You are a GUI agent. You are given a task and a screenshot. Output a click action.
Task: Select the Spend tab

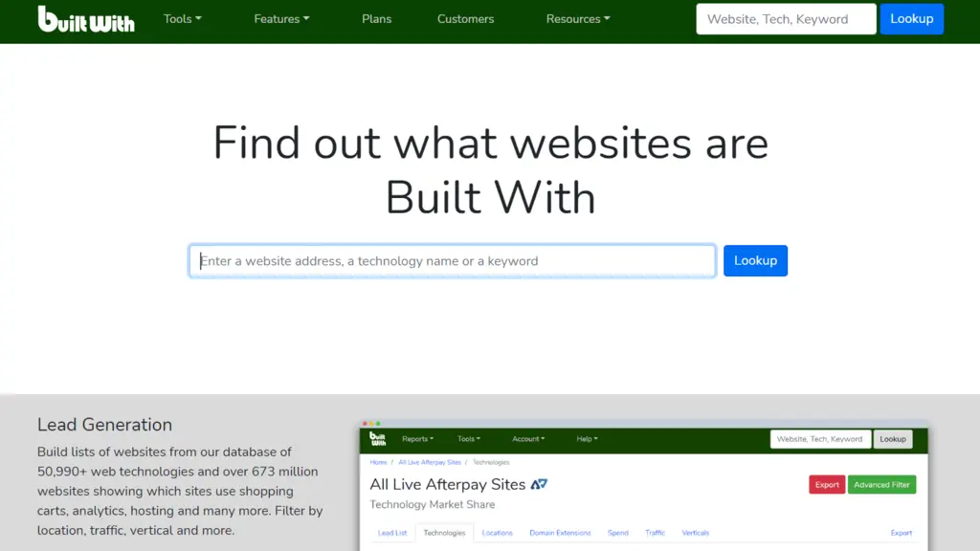pyautogui.click(x=617, y=533)
